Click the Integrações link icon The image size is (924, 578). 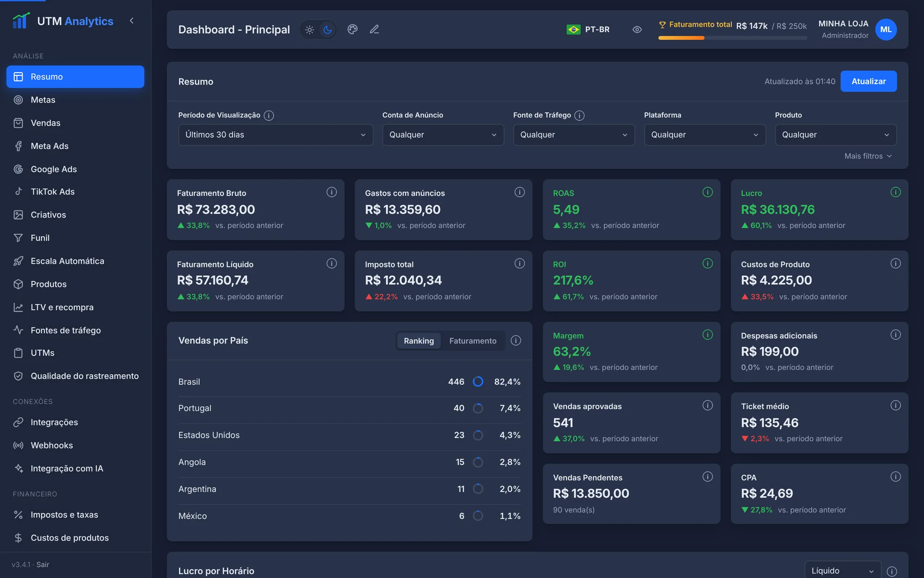[18, 422]
